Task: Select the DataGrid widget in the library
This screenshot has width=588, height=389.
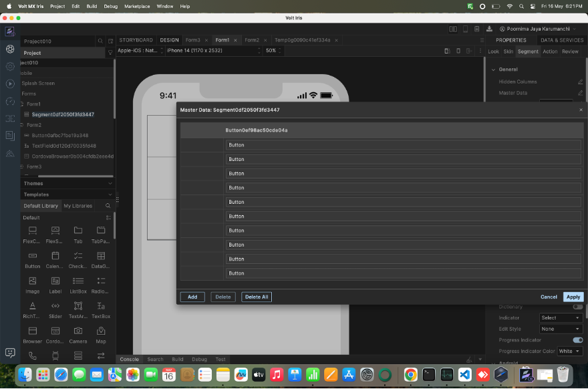Action: point(101,260)
